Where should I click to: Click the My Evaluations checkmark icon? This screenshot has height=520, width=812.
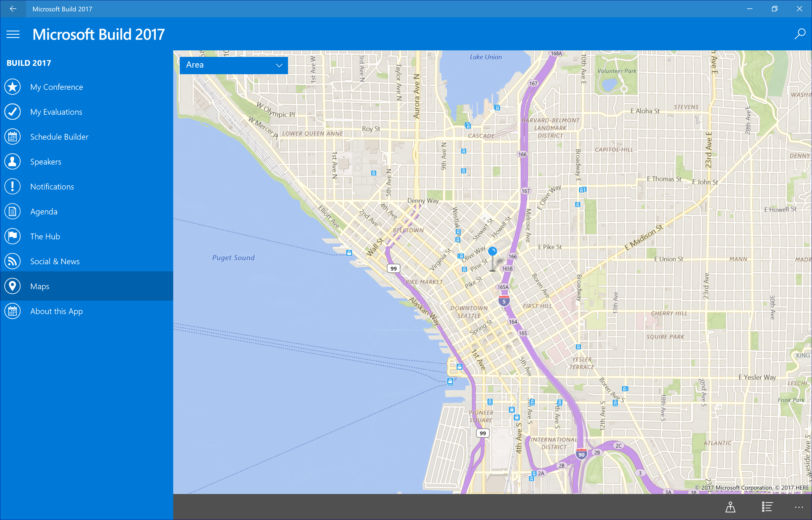pos(12,112)
